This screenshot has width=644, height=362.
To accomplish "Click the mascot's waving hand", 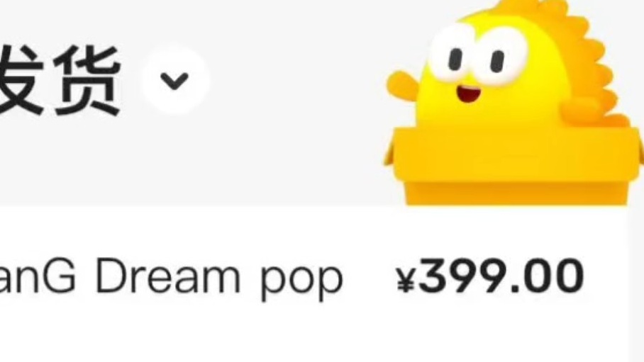I will point(403,86).
